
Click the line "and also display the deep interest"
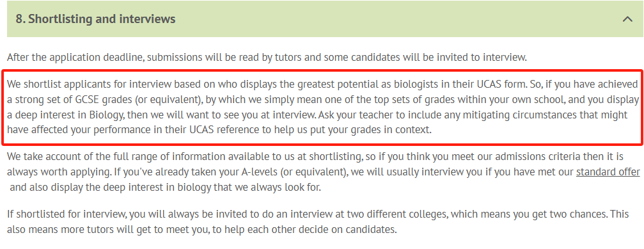click(x=165, y=188)
